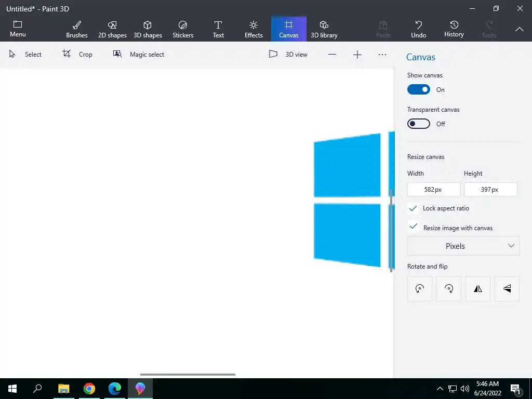Open the 3D shapes tab

click(x=148, y=30)
